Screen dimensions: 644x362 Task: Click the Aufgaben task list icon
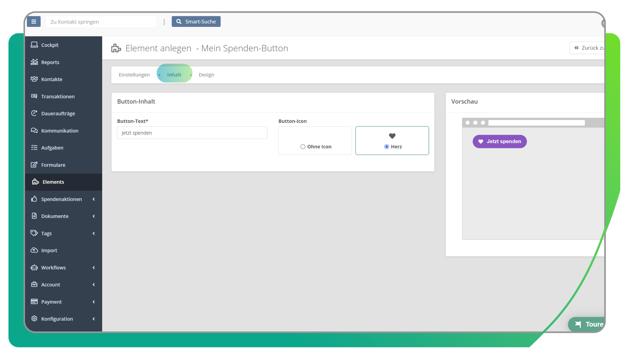tap(34, 147)
